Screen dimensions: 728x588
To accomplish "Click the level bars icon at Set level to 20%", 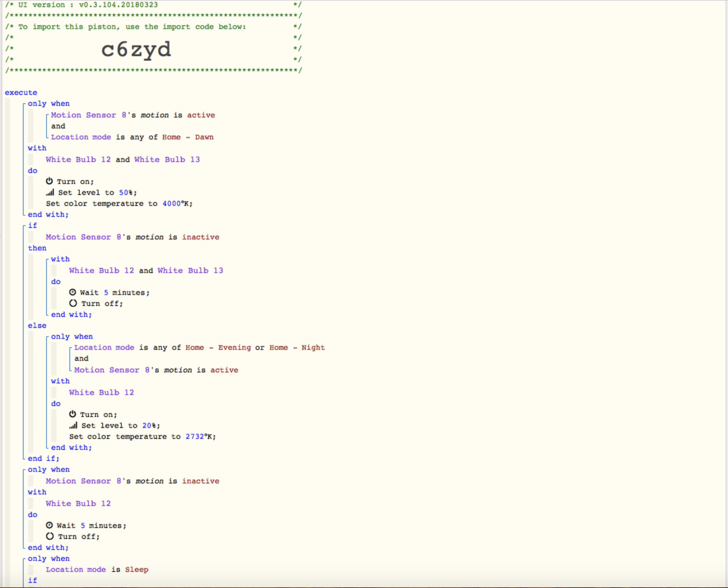I will coord(73,425).
